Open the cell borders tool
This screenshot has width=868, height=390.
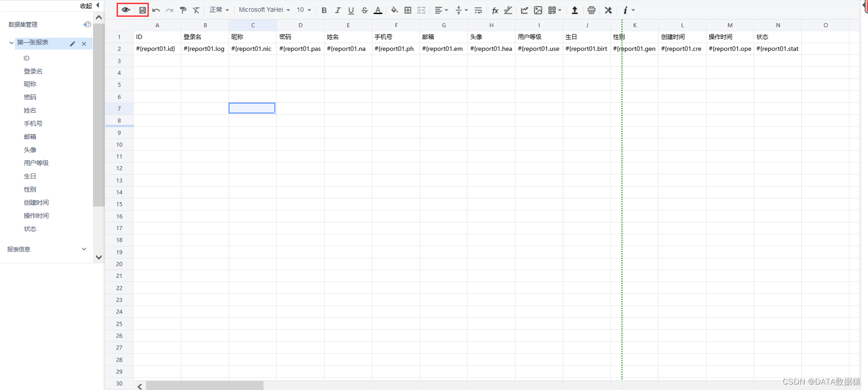click(408, 10)
